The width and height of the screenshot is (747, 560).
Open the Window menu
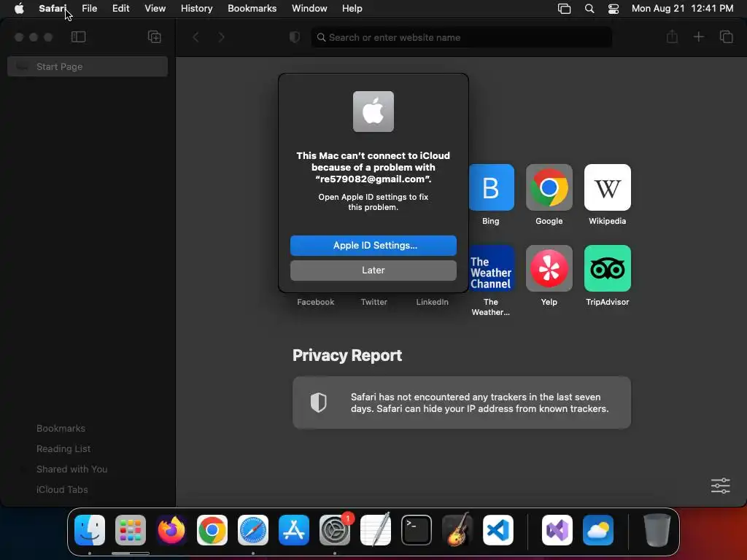coord(309,9)
